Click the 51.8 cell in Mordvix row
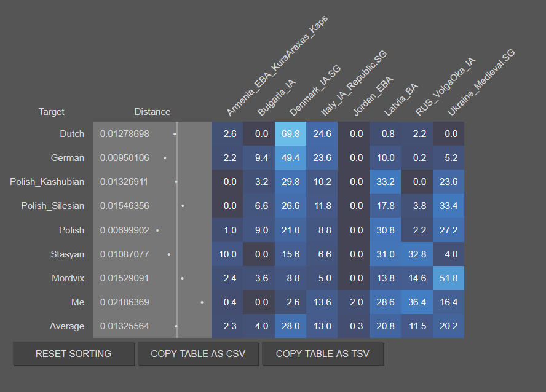 point(448,278)
